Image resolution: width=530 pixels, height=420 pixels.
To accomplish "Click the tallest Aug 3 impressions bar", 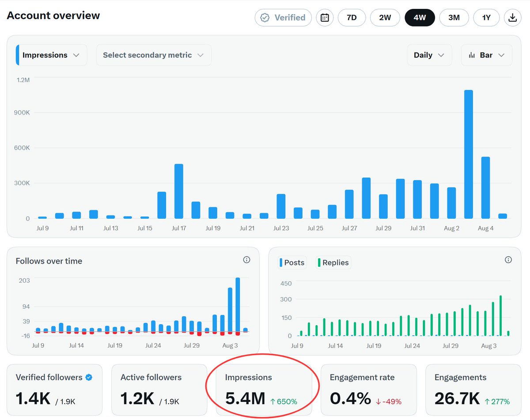I will pos(469,154).
